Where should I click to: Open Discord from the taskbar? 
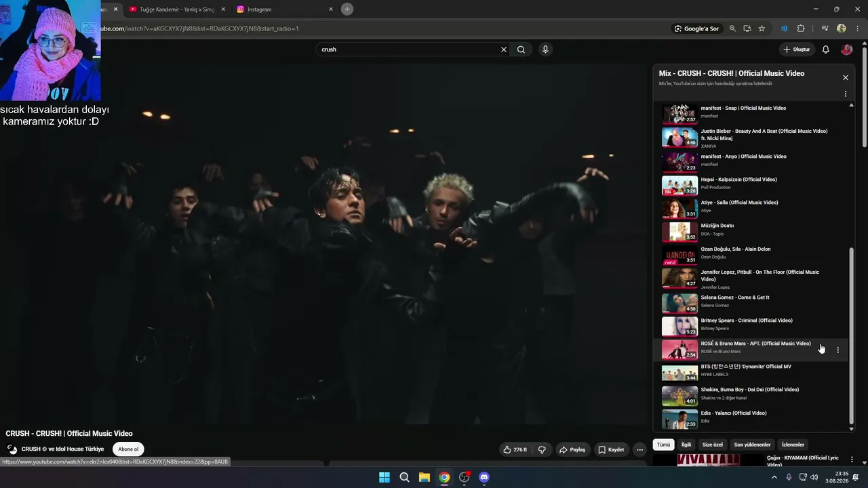(484, 477)
